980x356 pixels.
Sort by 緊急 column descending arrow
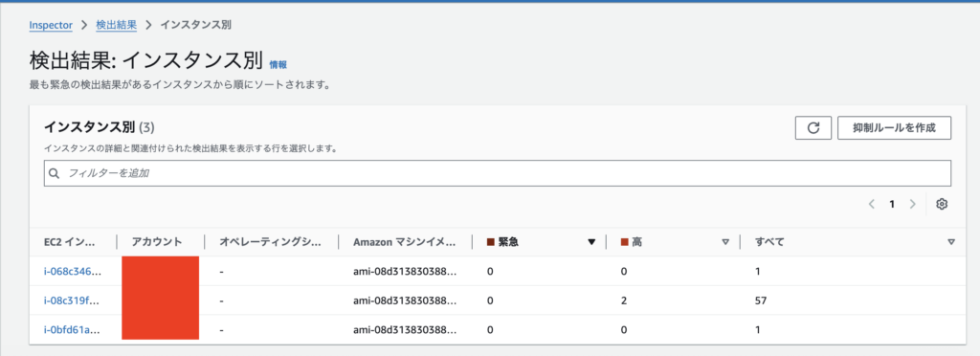click(591, 242)
